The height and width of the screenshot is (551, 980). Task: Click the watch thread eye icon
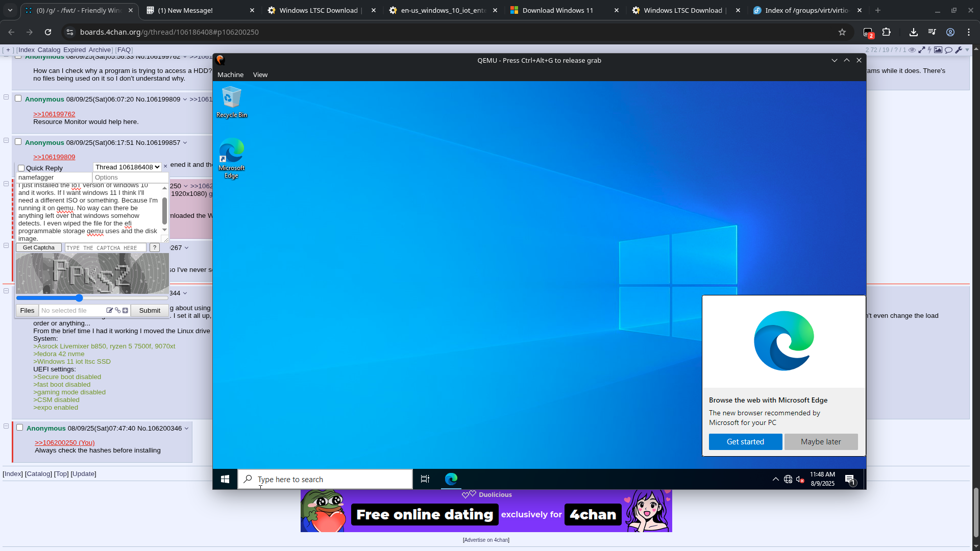(912, 50)
